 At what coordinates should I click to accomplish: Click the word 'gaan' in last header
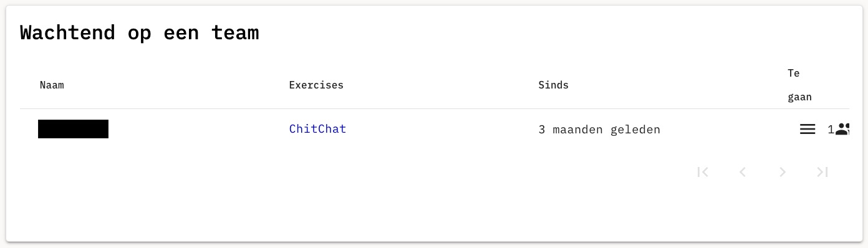coord(799,97)
